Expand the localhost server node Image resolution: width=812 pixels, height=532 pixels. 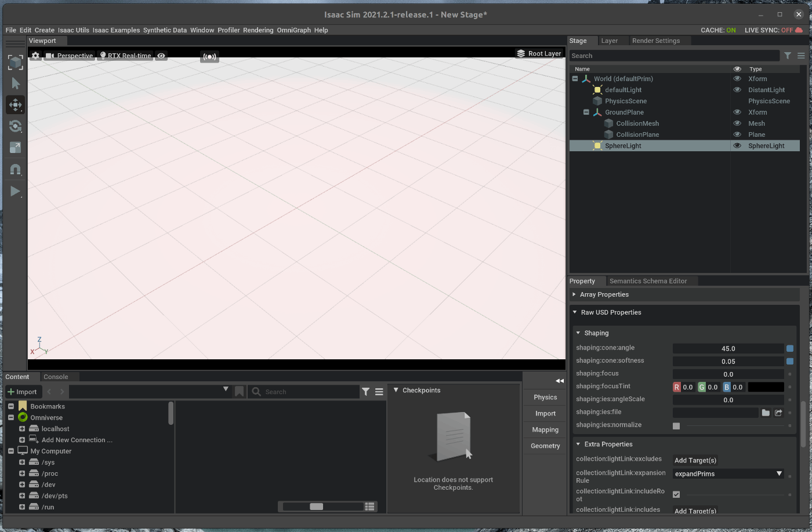pos(22,429)
